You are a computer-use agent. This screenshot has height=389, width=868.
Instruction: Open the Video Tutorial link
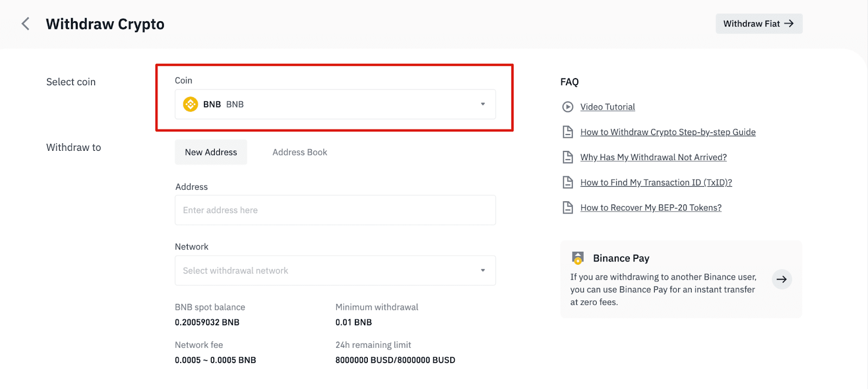pos(608,107)
